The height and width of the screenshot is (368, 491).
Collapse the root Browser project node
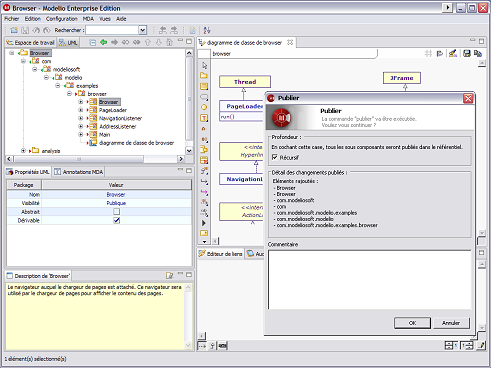coord(12,53)
